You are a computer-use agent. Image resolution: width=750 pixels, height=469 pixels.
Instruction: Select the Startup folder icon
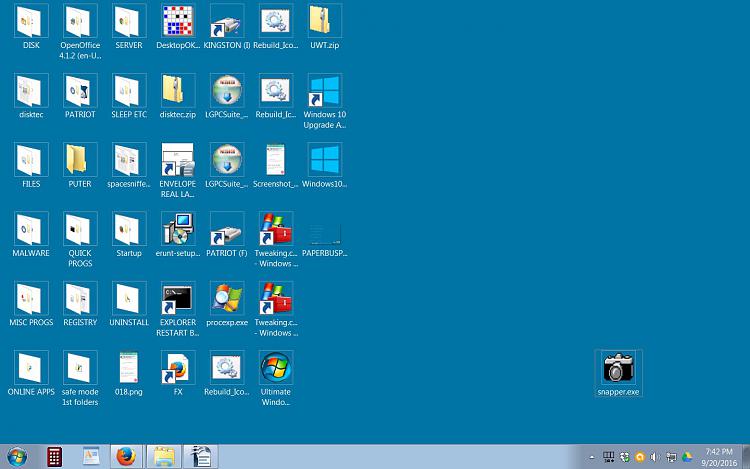(x=129, y=229)
